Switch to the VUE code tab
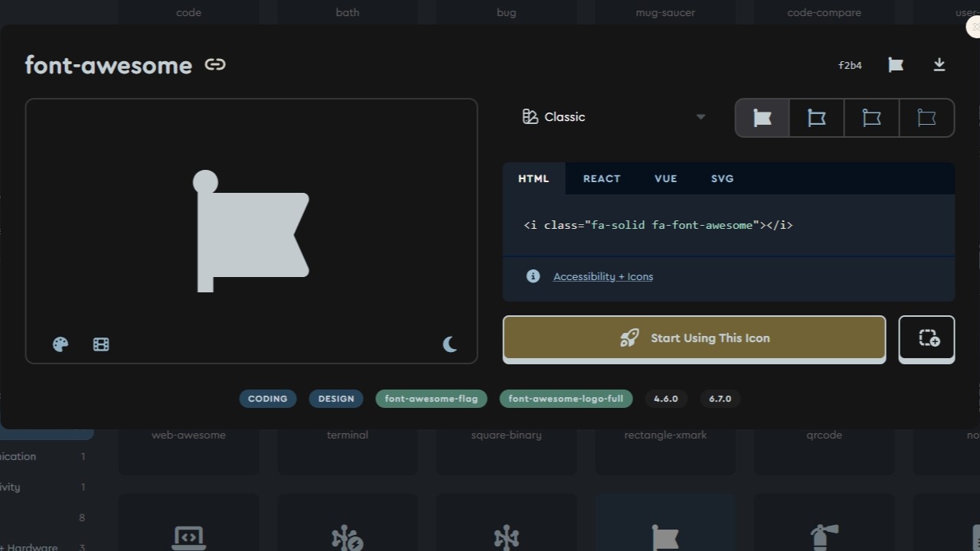980x551 pixels. 666,178
